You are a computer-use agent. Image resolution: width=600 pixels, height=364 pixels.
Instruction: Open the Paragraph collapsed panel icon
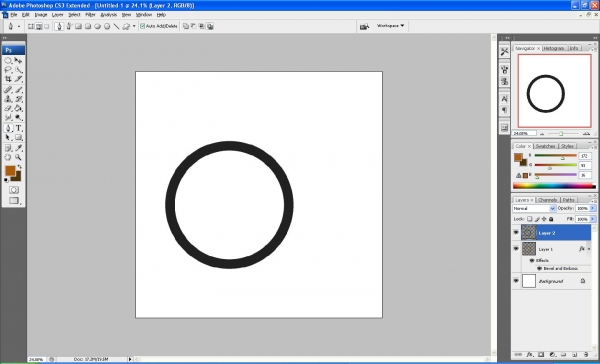point(504,110)
